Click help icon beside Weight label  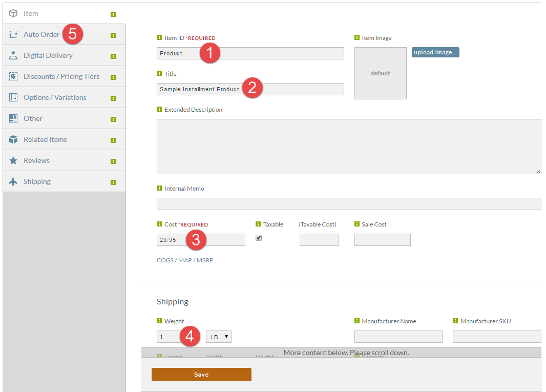pyautogui.click(x=159, y=321)
